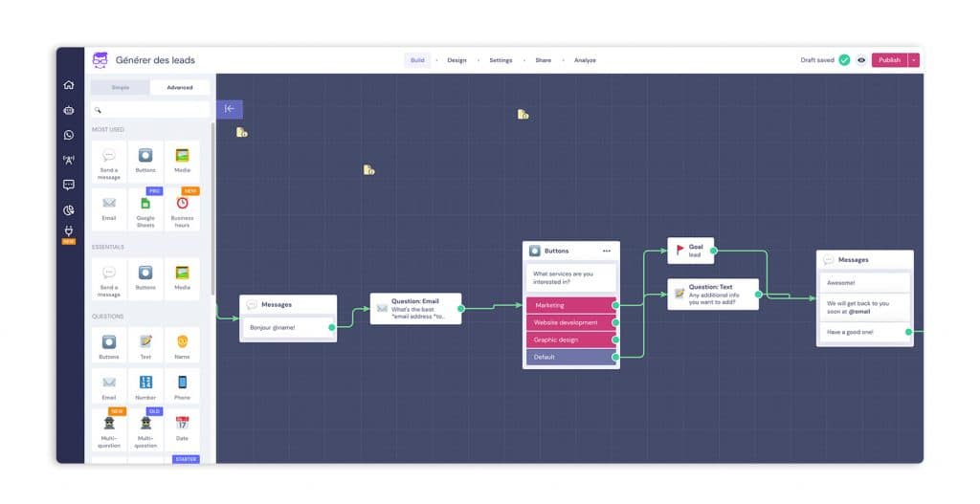
Task: Open the Home icon in left sidebar
Action: point(69,85)
